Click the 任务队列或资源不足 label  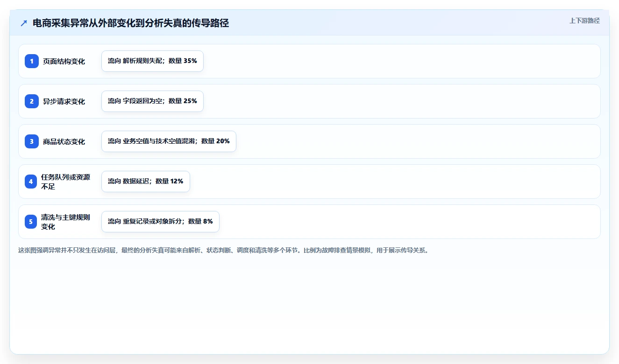[66, 182]
